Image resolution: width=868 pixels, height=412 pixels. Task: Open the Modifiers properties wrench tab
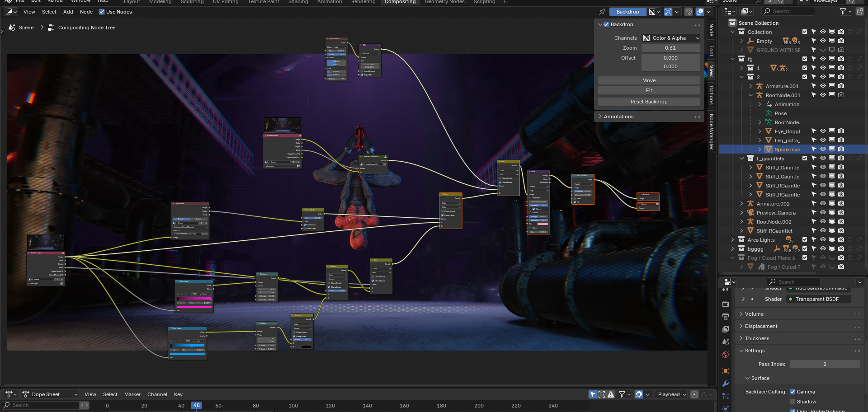click(x=726, y=384)
